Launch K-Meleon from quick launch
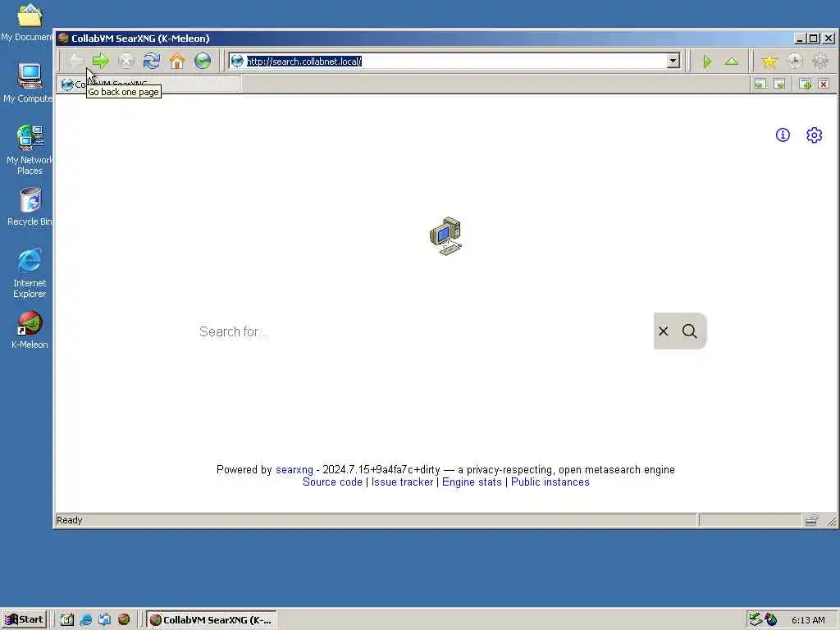 click(x=124, y=620)
